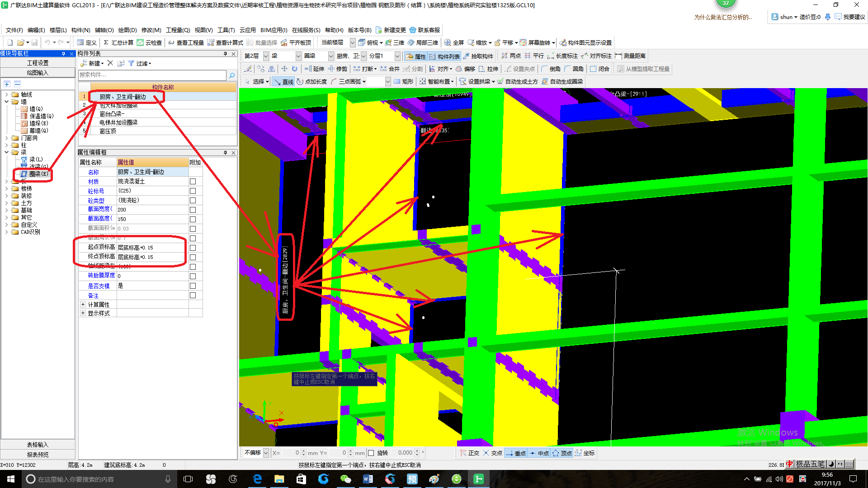Expand the 门窗洞 tree node
This screenshot has width=868, height=488.
pos(6,138)
